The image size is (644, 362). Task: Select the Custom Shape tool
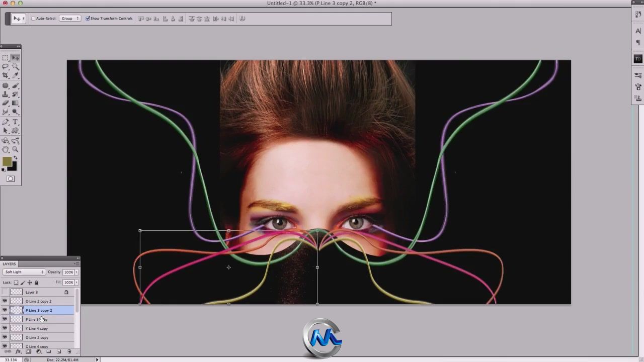pyautogui.click(x=15, y=131)
